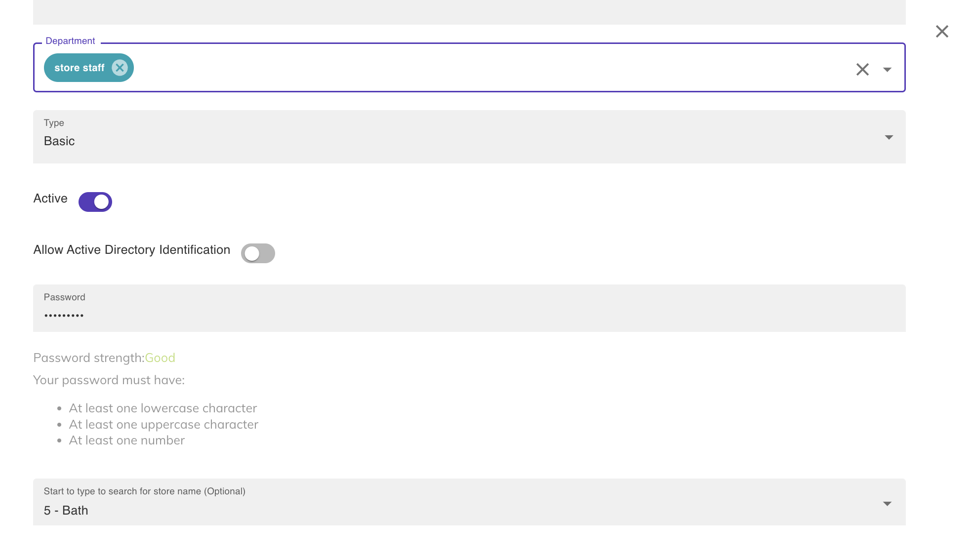Click the Basic type value
Screen dimensions: 975x560
[59, 141]
